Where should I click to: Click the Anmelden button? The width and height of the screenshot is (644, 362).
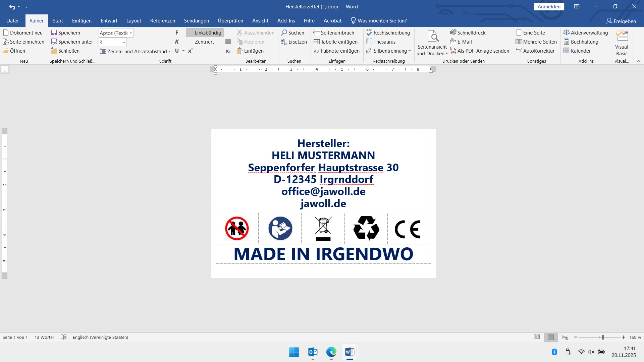(x=549, y=6)
